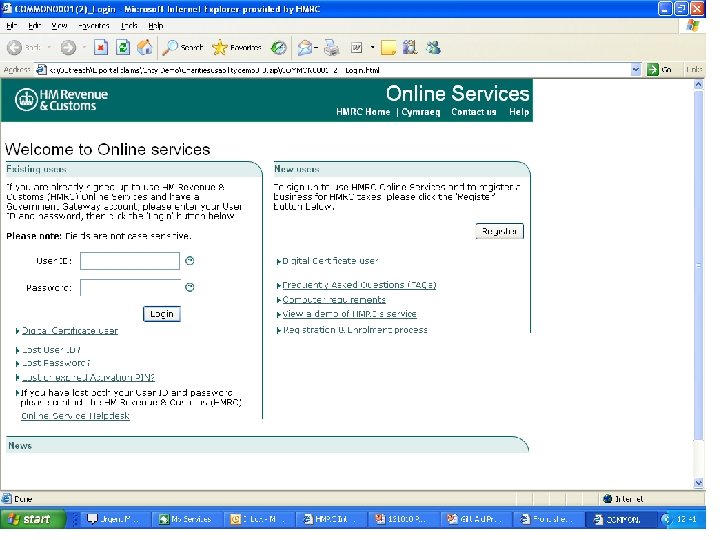Image resolution: width=720 pixels, height=540 pixels.
Task: Open the HMRC Home header link
Action: tap(363, 112)
